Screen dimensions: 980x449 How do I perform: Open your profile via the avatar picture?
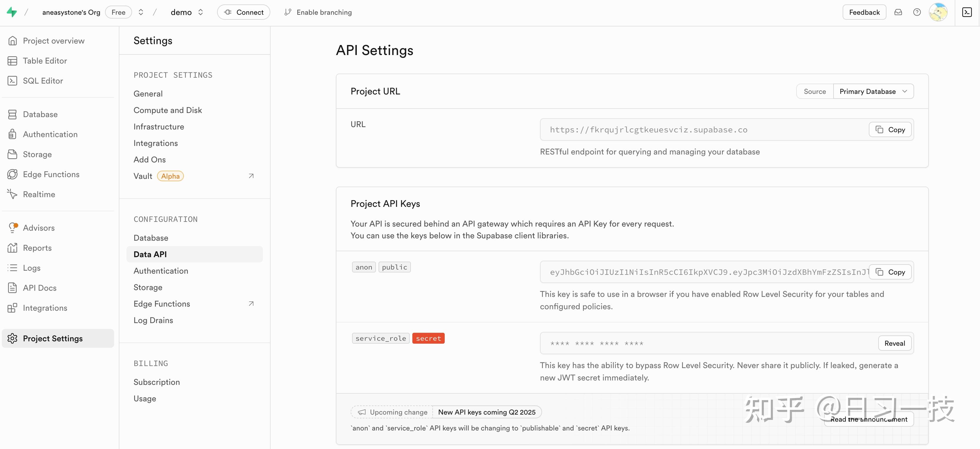(x=938, y=12)
